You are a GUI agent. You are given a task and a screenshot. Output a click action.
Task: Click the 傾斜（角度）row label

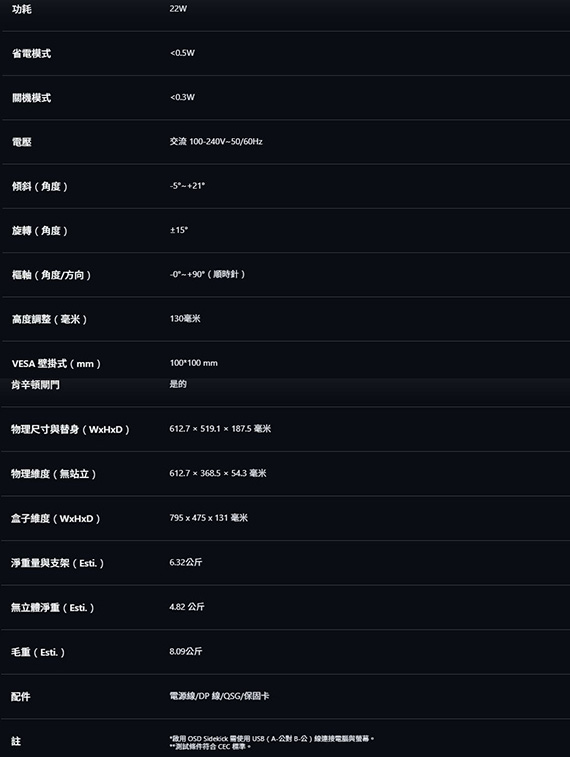(40, 186)
